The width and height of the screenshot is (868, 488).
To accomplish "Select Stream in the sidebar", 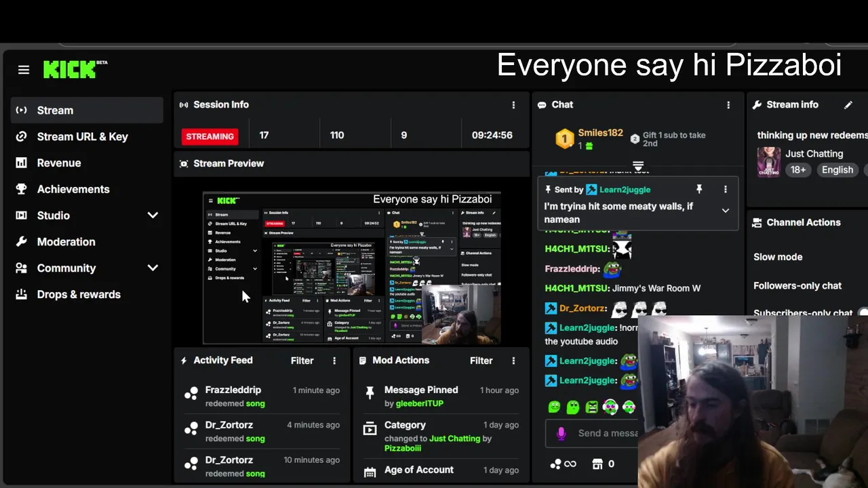I will pyautogui.click(x=87, y=110).
